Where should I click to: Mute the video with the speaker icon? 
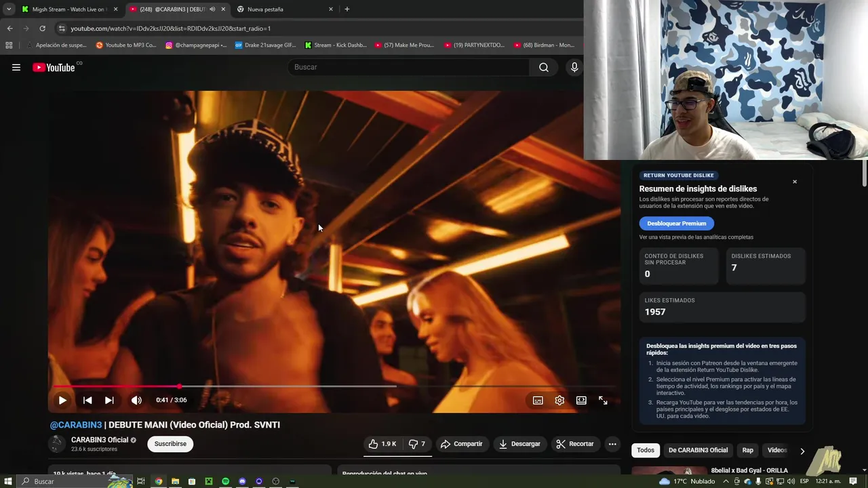136,401
